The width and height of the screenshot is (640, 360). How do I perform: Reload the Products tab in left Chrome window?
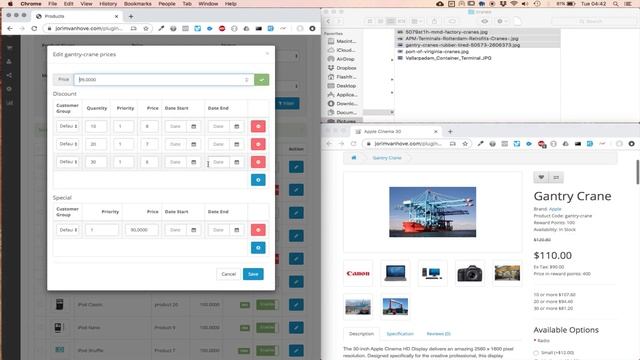(x=34, y=29)
